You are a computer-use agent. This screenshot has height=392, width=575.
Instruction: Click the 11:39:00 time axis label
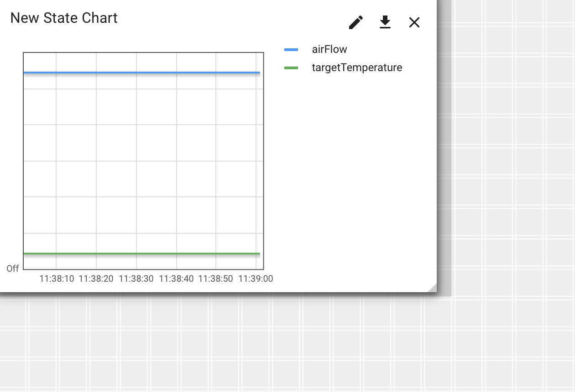click(256, 279)
